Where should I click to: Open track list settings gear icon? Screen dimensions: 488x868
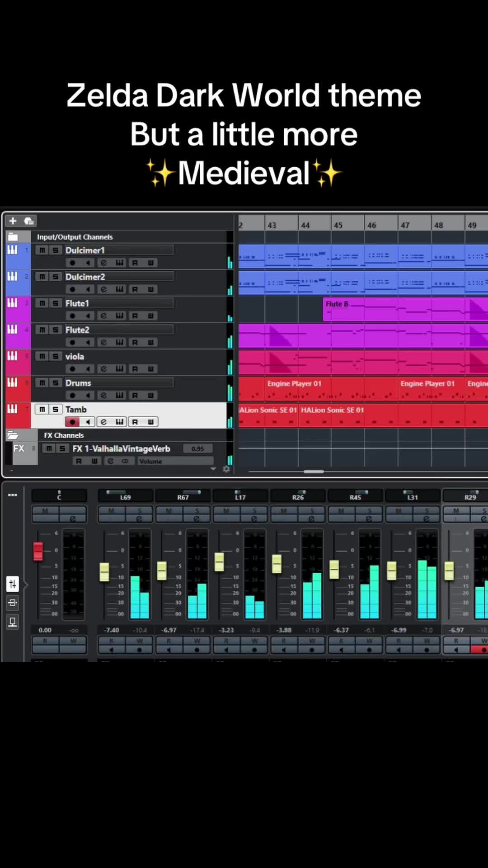[226, 469]
